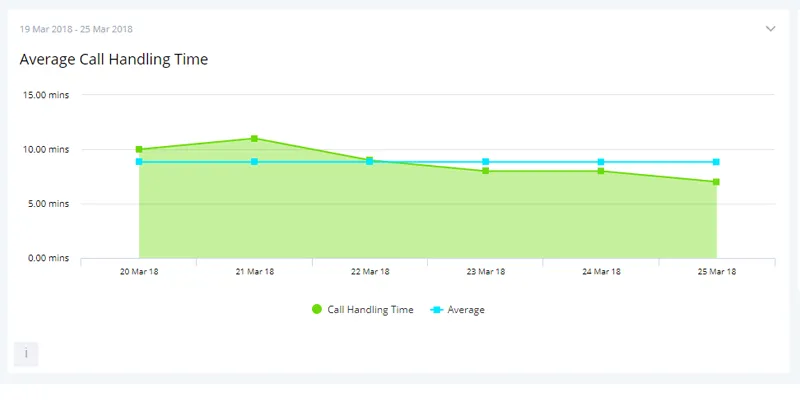The height and width of the screenshot is (400, 800).
Task: Click the Average Call Handling Time title
Action: pos(114,59)
